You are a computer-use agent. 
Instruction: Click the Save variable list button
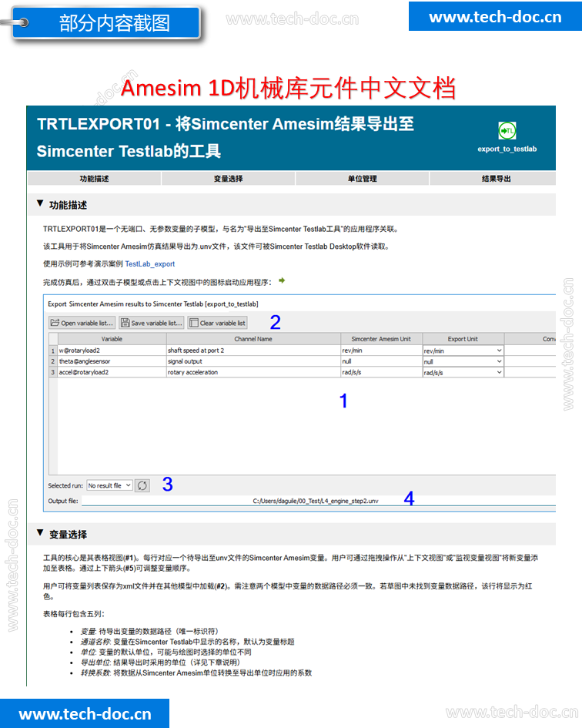(x=152, y=323)
